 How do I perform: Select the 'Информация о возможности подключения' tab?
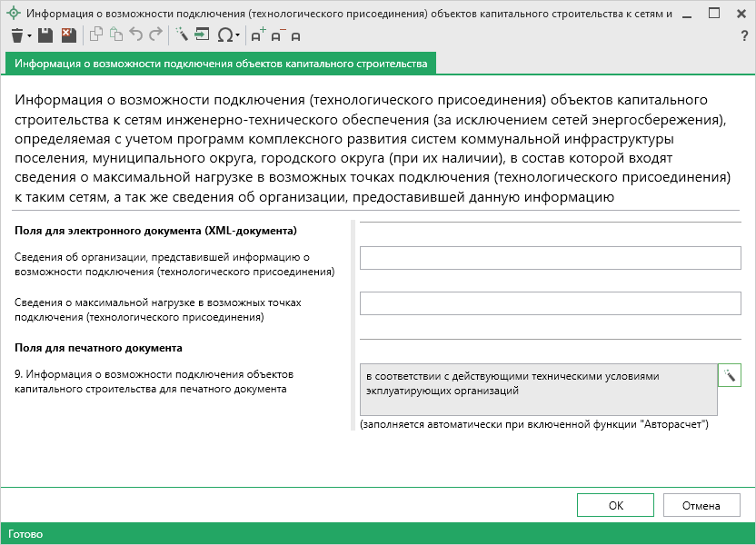pyautogui.click(x=221, y=64)
